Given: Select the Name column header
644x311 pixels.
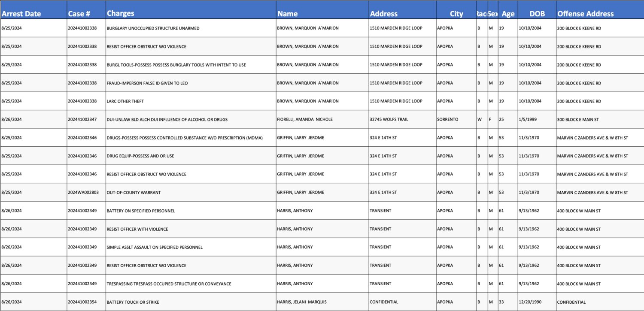Looking at the screenshot, I should pos(322,9).
